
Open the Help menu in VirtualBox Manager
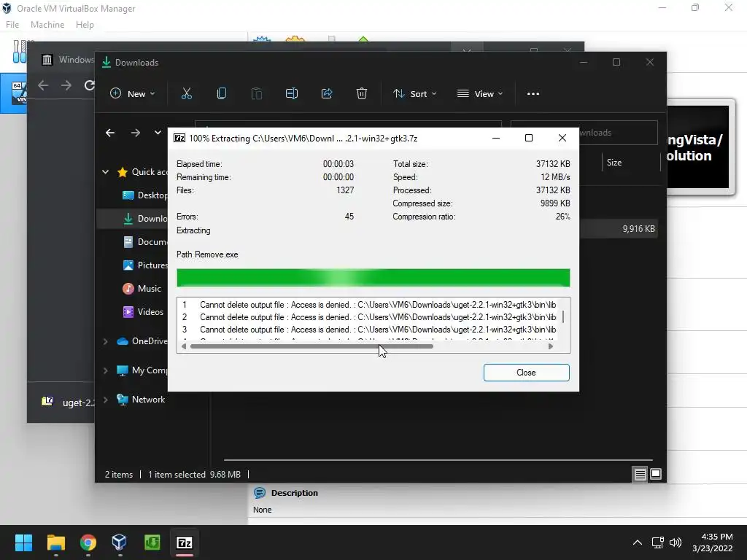tap(85, 25)
